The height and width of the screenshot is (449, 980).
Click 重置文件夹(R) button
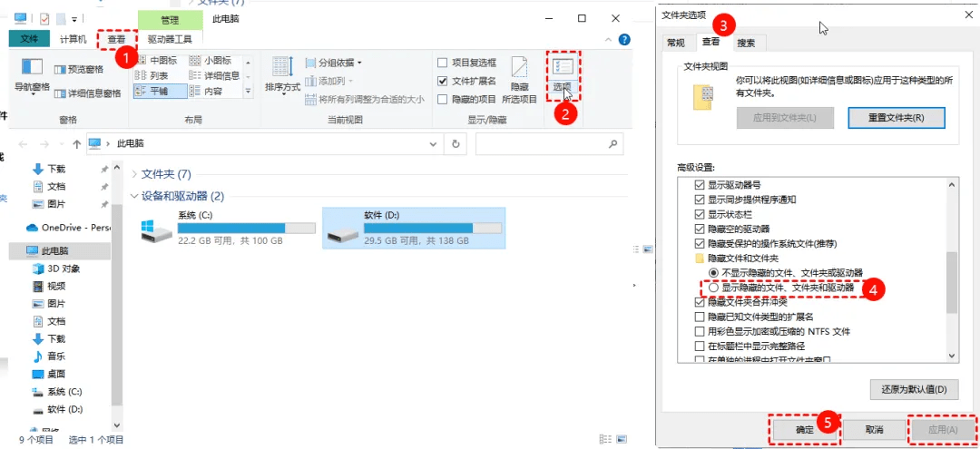click(x=897, y=117)
